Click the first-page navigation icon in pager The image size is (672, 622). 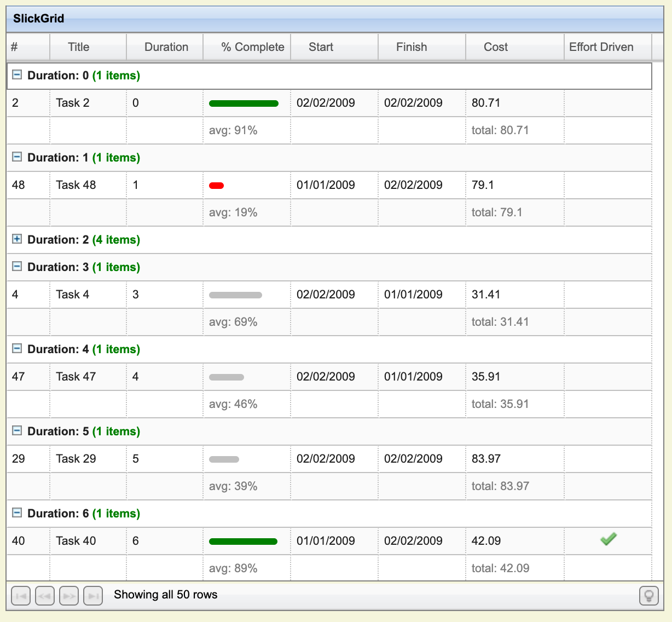20,596
